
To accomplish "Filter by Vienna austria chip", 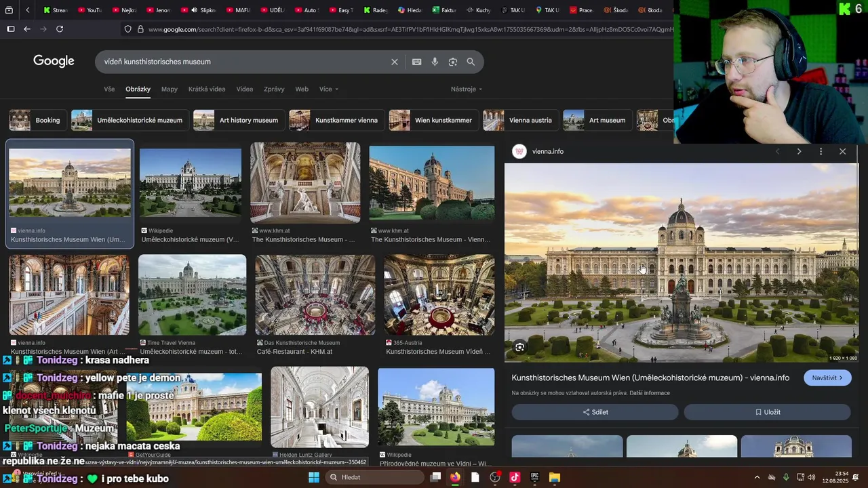I will point(520,121).
